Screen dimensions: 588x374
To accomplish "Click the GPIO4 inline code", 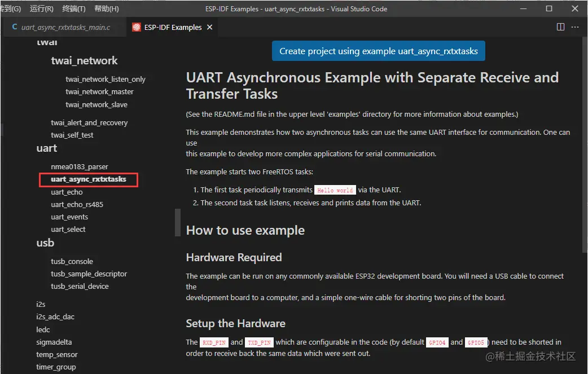I will [x=437, y=342].
